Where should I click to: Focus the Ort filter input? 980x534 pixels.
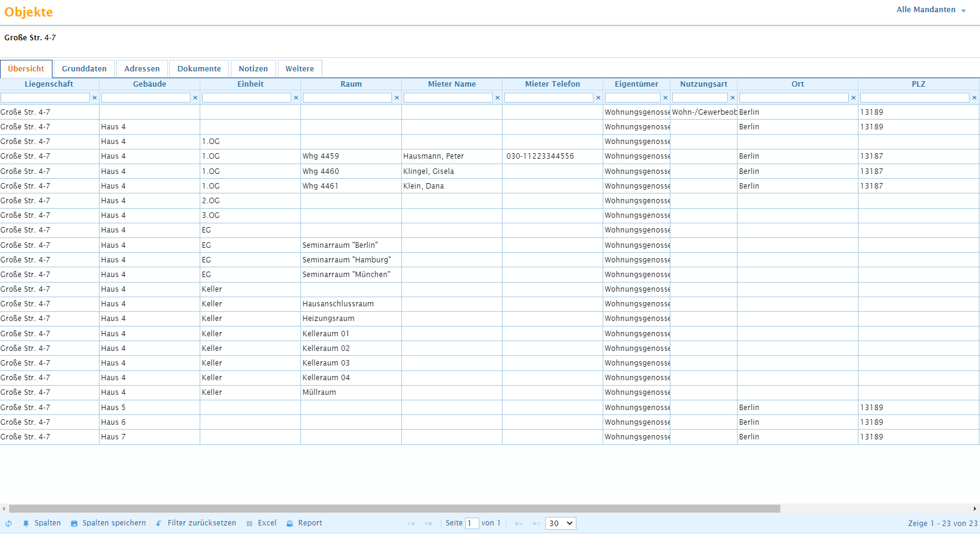click(794, 98)
